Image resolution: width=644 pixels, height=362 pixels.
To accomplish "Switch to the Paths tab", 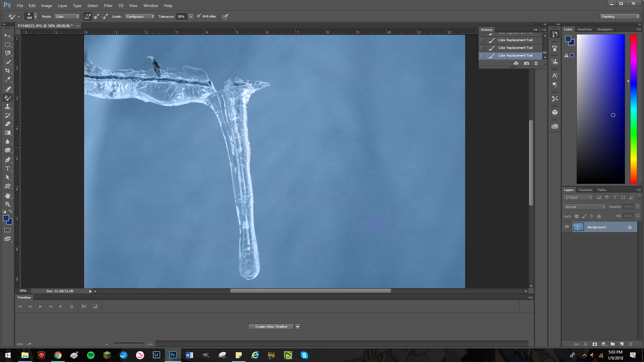I will (602, 190).
